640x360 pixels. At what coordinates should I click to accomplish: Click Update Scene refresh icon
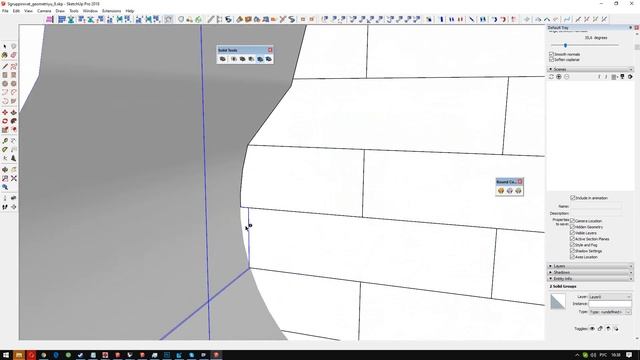tap(551, 77)
